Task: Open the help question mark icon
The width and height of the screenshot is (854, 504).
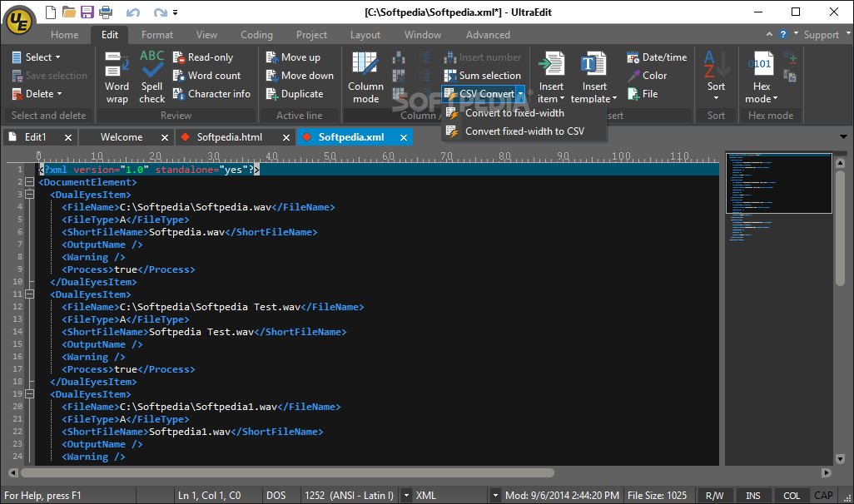Action: [783, 34]
